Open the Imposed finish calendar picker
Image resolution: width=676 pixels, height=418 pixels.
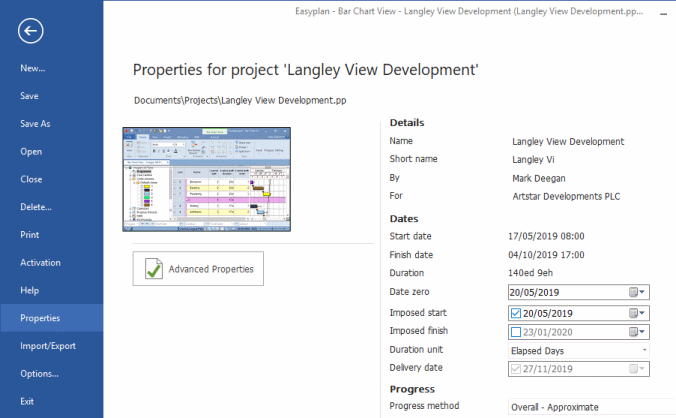click(637, 332)
